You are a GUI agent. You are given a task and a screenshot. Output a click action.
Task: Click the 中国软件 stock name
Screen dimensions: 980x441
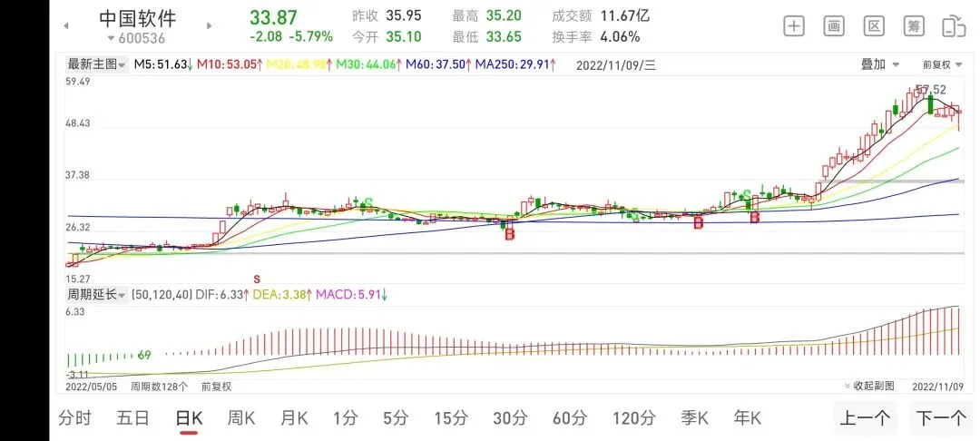(138, 17)
